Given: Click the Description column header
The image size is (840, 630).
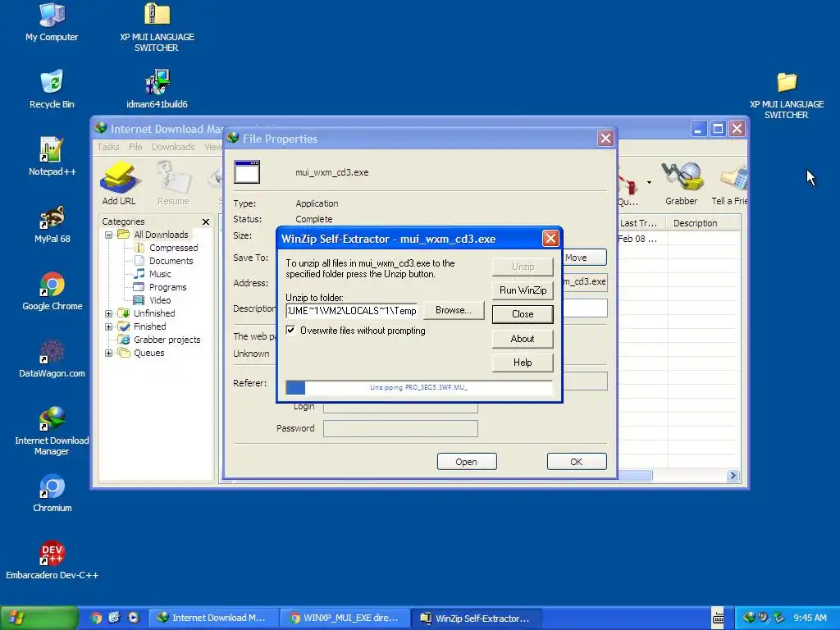Looking at the screenshot, I should (x=703, y=223).
